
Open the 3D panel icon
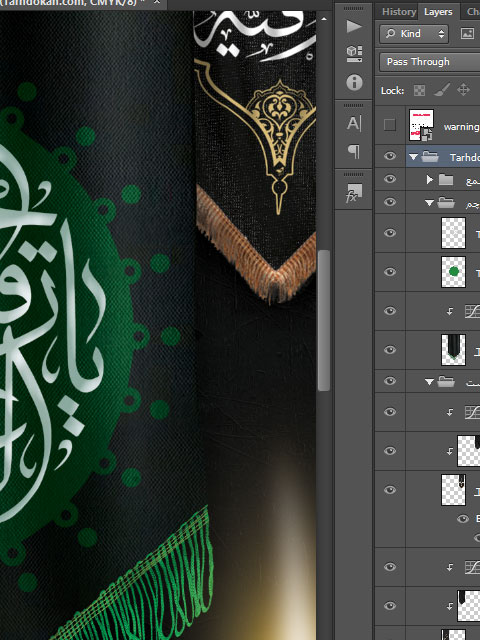click(354, 54)
